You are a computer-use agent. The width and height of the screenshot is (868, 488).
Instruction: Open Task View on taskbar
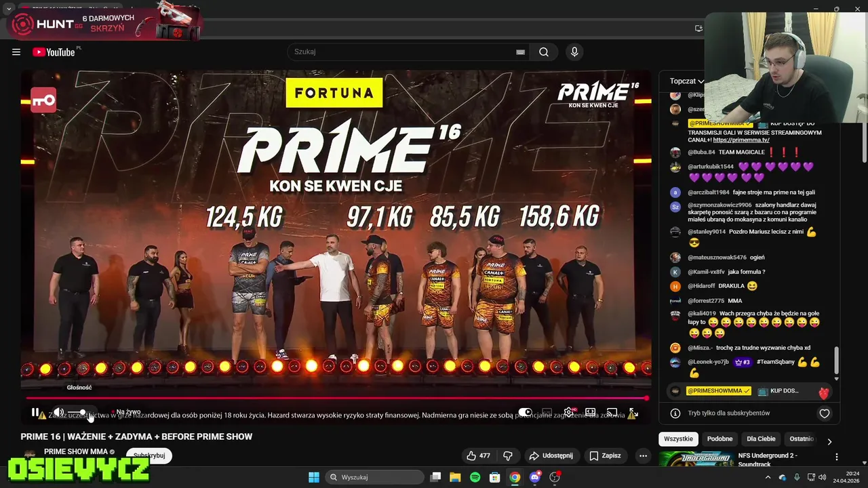[436, 478]
